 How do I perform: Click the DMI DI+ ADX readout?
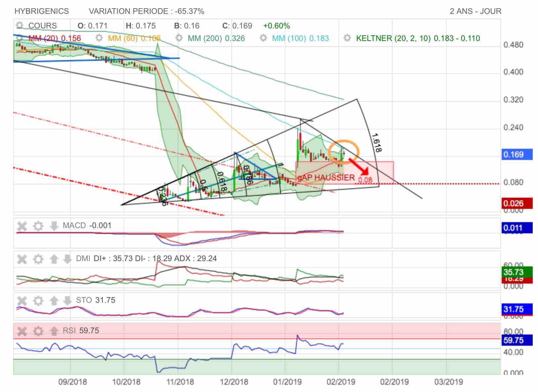[146, 258]
